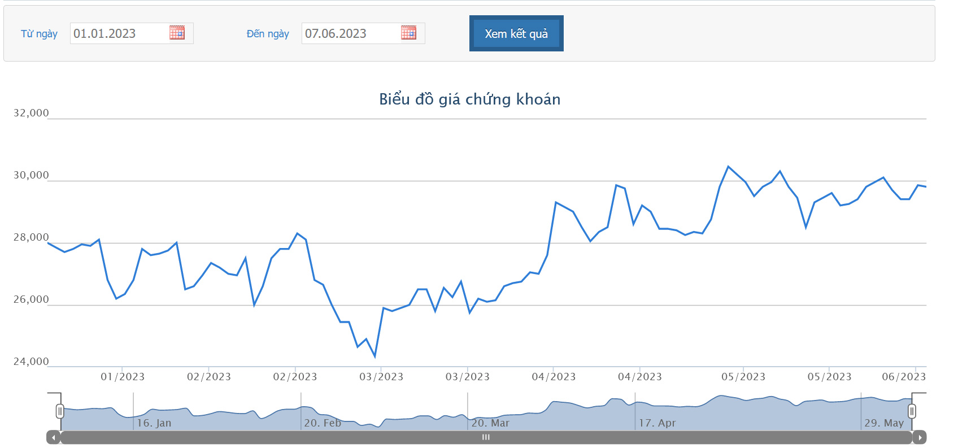Click the '20. Mar' marker in navigator

coord(490,423)
